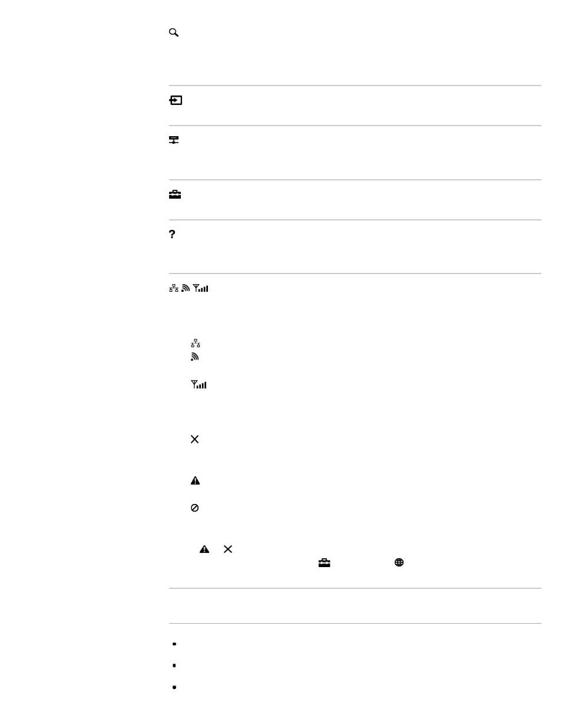Click the last bullet point marker
Screen dimensions: 562x728
tap(174, 687)
